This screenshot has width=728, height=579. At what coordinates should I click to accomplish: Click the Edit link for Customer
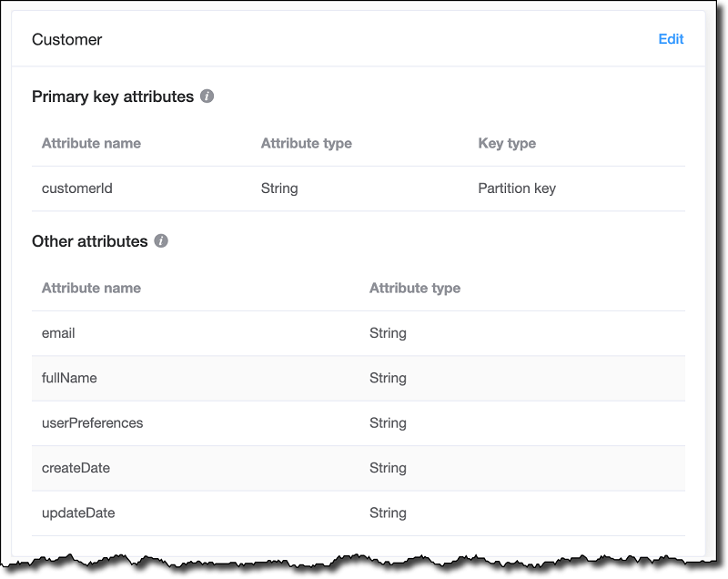coord(671,39)
